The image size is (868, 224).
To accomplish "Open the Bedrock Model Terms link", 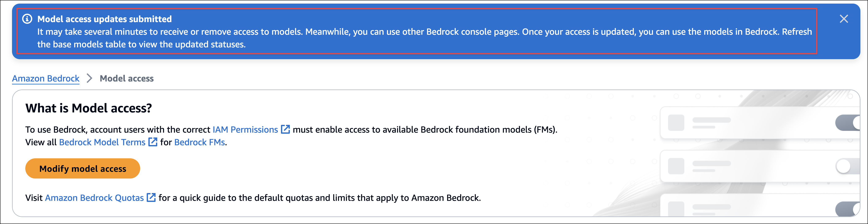I will click(102, 142).
